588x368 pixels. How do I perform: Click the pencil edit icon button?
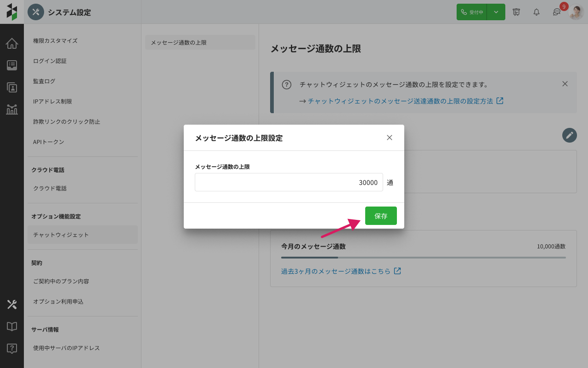pyautogui.click(x=569, y=135)
